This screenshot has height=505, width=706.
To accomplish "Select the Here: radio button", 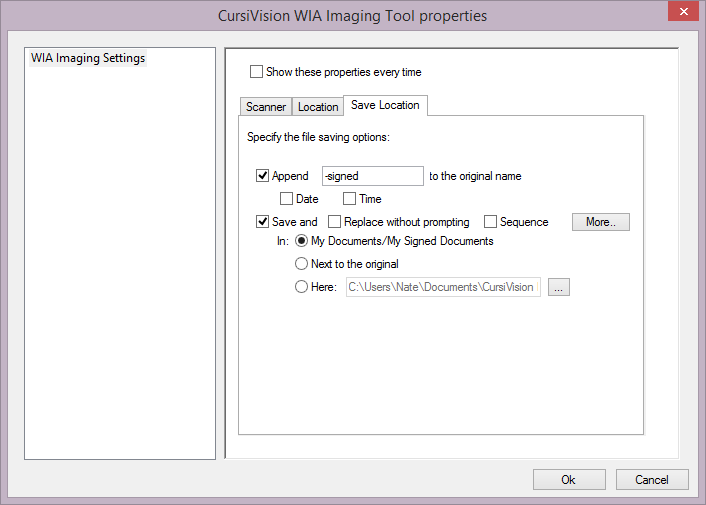I will [301, 287].
